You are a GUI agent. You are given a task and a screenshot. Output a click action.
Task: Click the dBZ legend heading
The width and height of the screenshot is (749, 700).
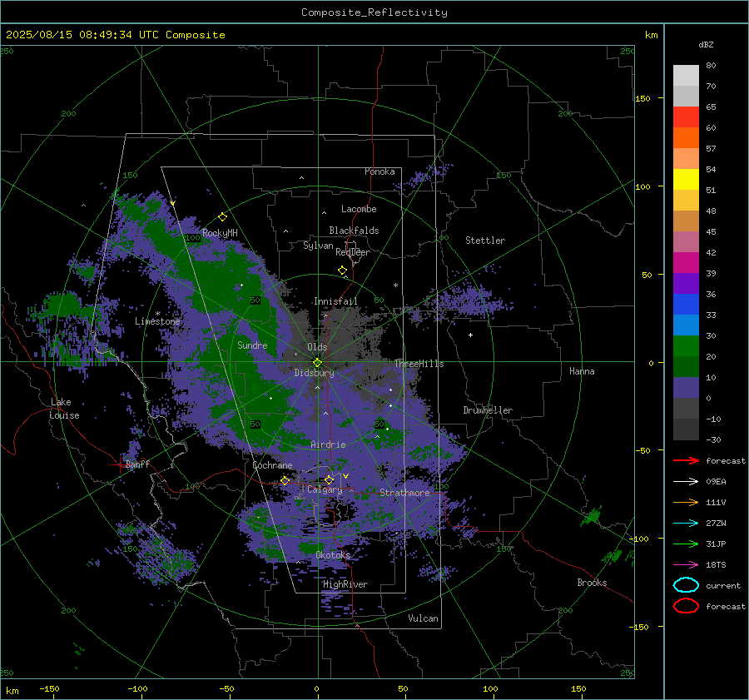[706, 44]
